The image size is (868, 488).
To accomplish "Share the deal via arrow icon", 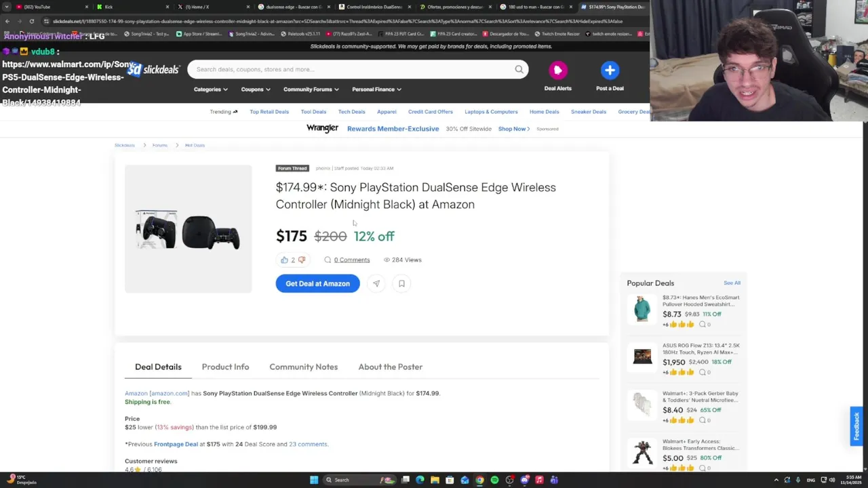I will (376, 283).
